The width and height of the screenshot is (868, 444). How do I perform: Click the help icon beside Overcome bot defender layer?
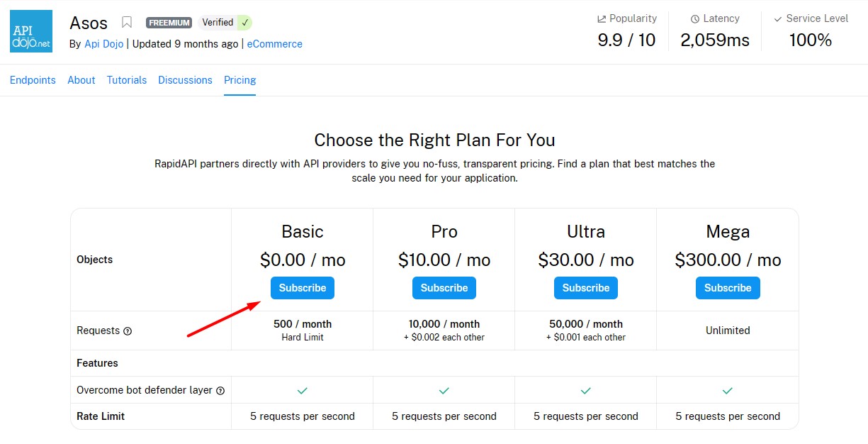220,391
